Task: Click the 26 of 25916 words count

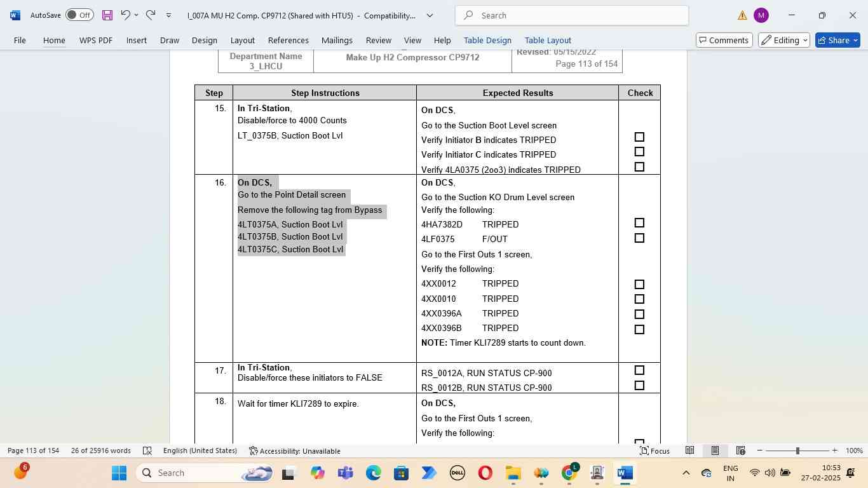Action: click(x=101, y=451)
